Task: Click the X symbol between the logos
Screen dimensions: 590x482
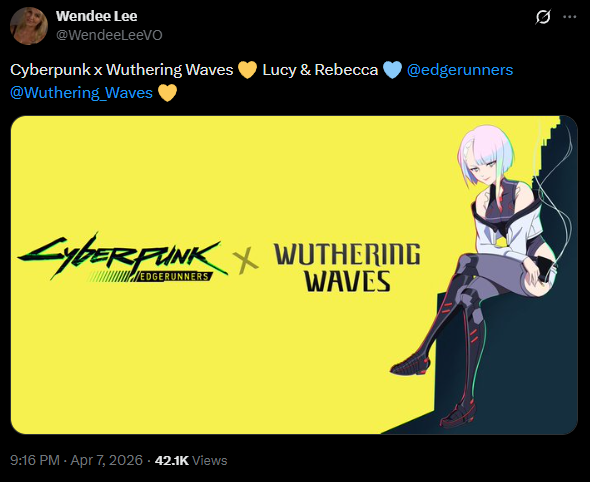Action: [245, 262]
